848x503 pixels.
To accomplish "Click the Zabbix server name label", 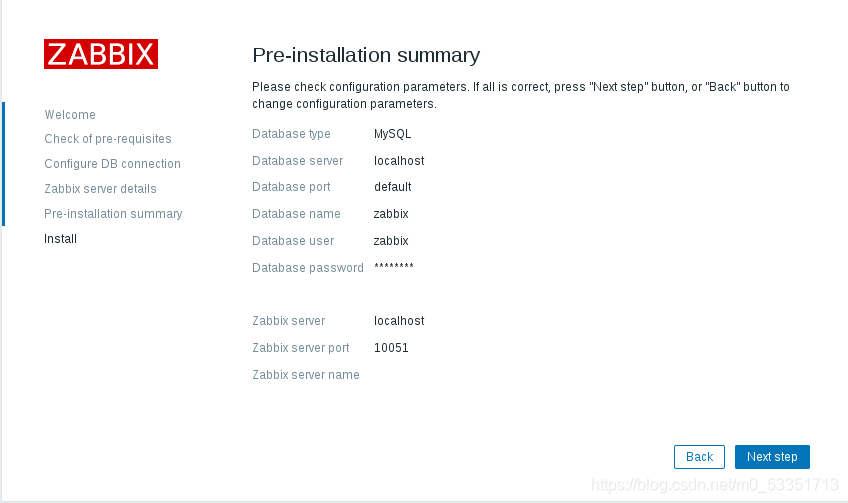I will click(x=306, y=375).
